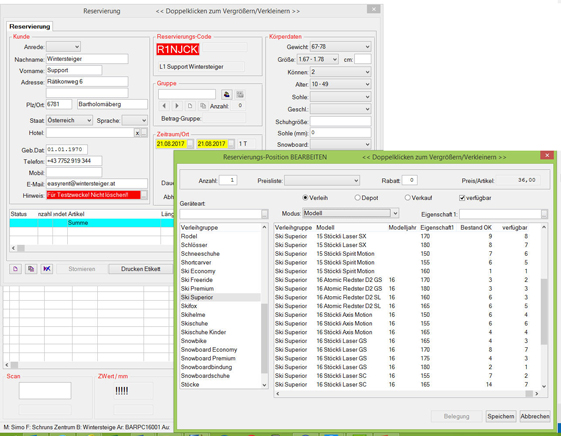
Task: Open the Modus dropdown showing Modell
Action: pos(351,213)
